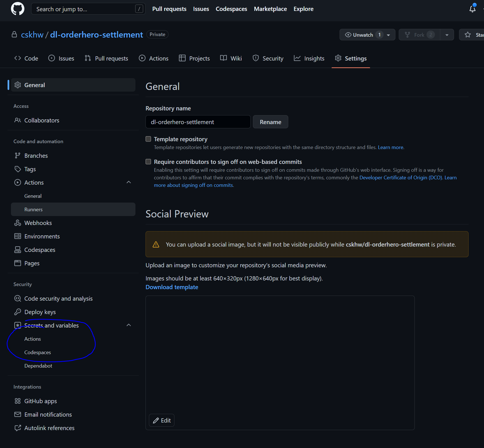
Task: Open the Wiki tab
Action: pos(231,58)
